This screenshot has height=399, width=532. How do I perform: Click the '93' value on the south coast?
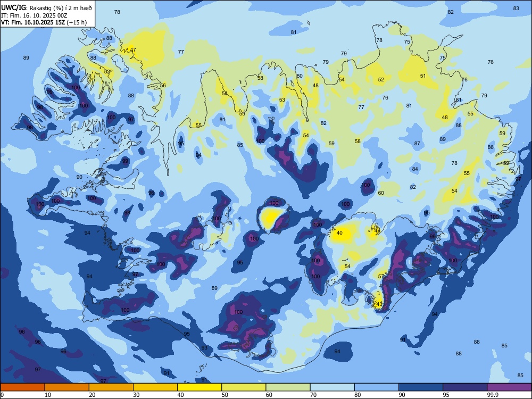tap(204, 347)
